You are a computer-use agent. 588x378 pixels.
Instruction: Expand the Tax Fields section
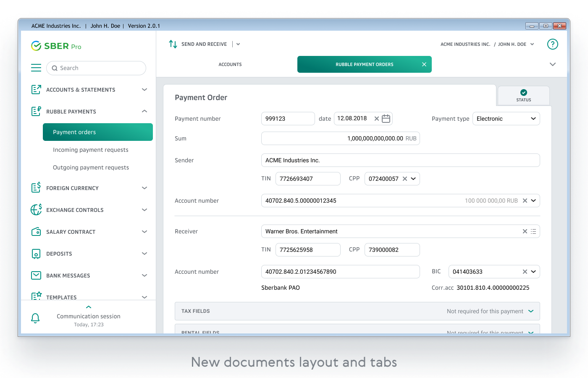531,311
